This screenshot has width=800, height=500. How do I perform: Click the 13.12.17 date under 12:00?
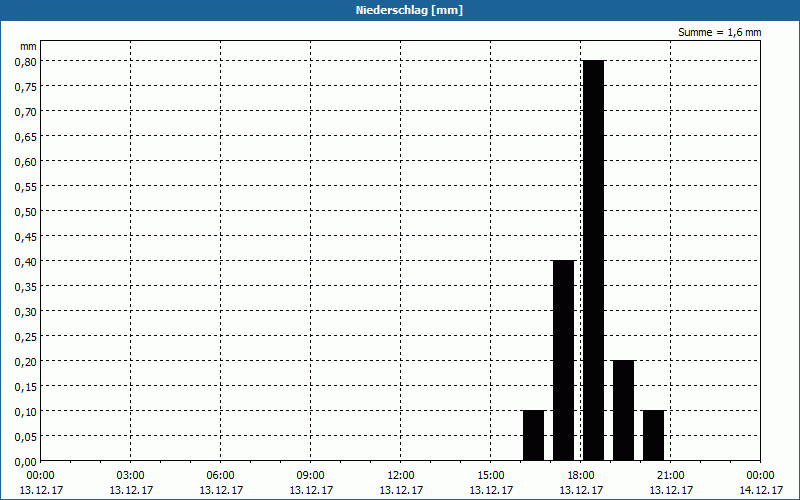pos(401,490)
